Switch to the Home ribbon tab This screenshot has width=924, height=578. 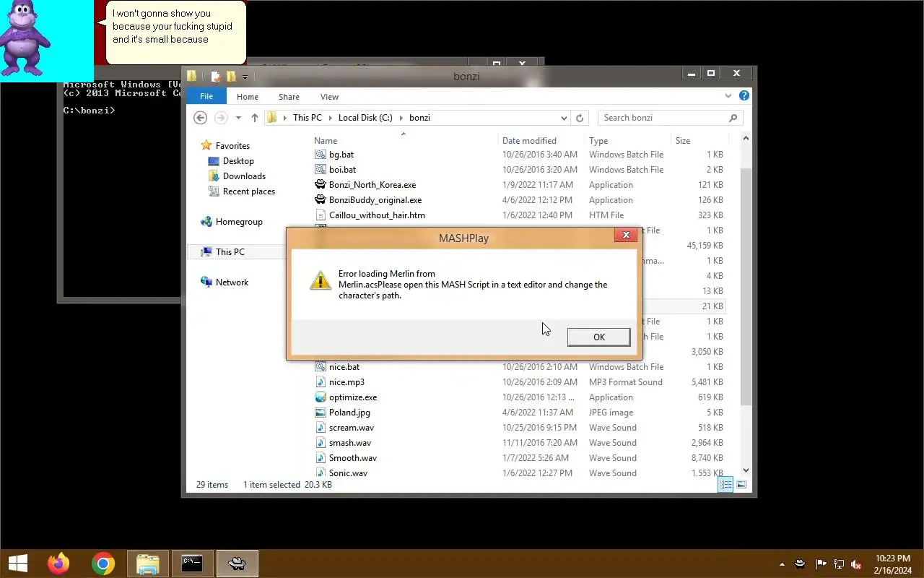pos(247,97)
